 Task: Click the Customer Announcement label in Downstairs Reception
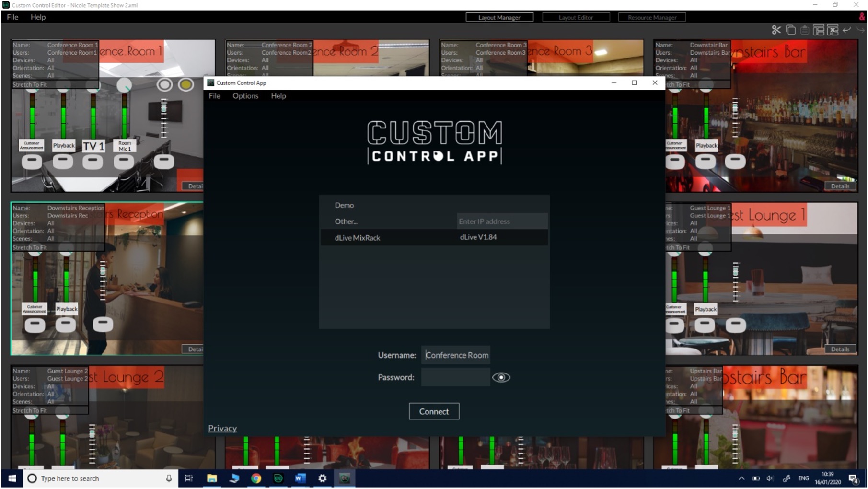click(35, 309)
